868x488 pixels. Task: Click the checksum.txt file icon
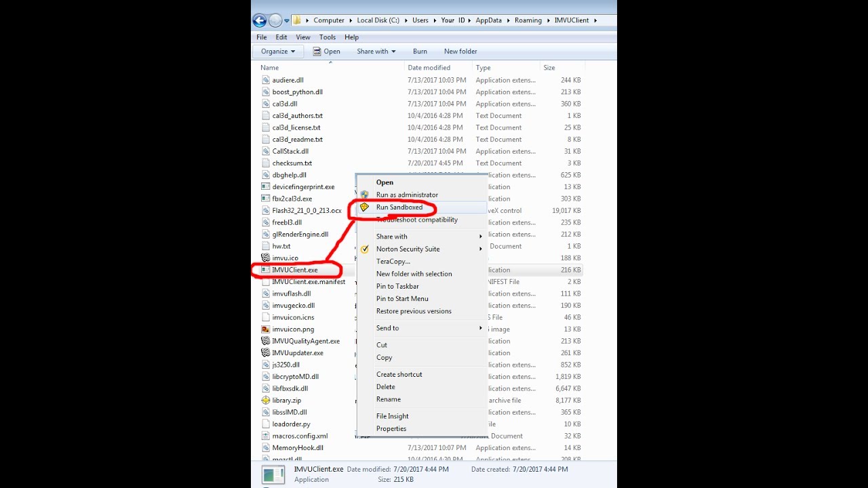266,163
